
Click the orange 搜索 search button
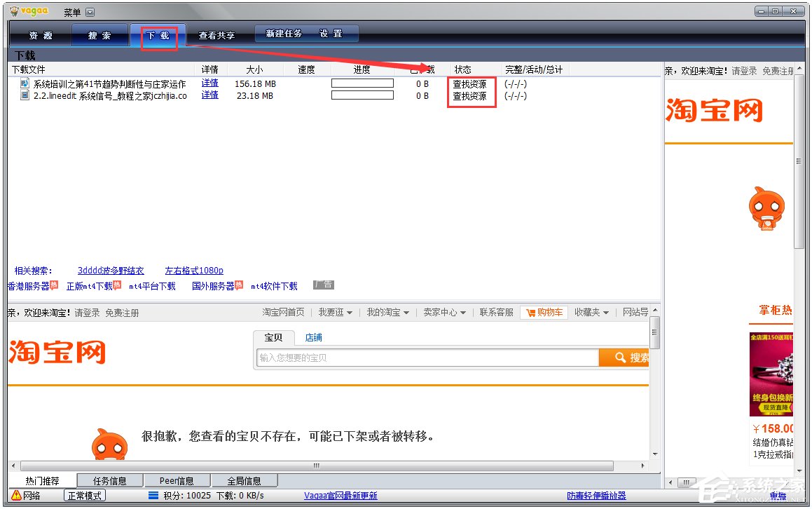click(x=624, y=358)
